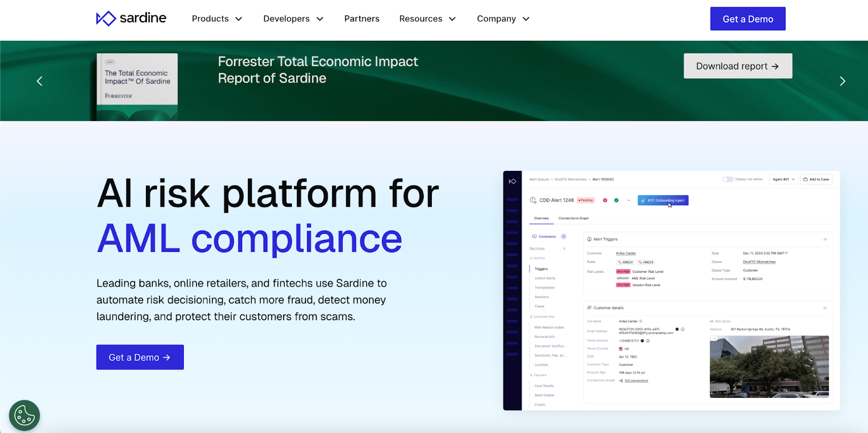Click the Sardine logo in header
Screen dimensions: 868x433
tap(131, 18)
